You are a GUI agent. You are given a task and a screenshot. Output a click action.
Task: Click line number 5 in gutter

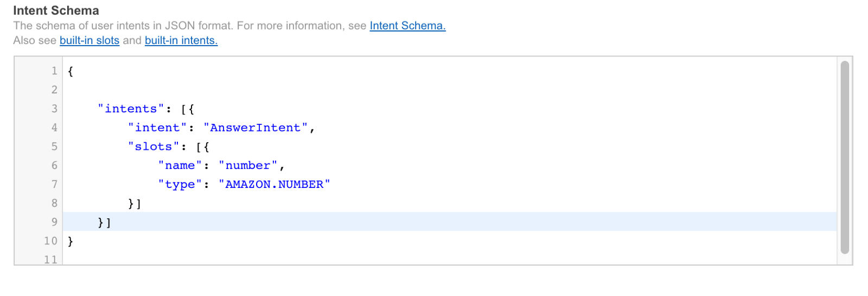54,147
